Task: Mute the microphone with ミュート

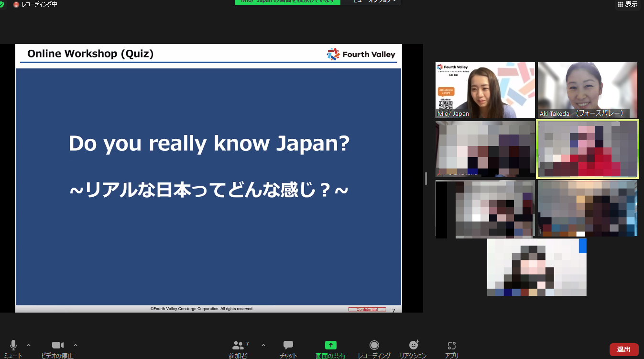Action: pos(13,345)
